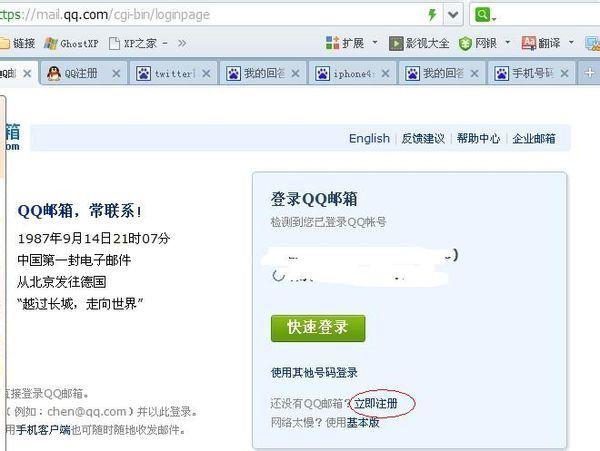Screen dimensions: 600x451
Task: Click the 手机客户端 mobile client link
Action: click(x=43, y=430)
